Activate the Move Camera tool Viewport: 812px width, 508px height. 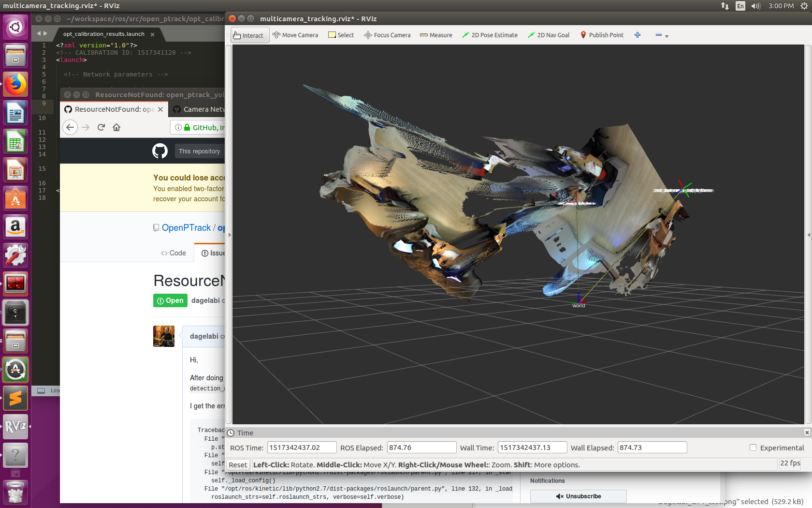[x=295, y=35]
